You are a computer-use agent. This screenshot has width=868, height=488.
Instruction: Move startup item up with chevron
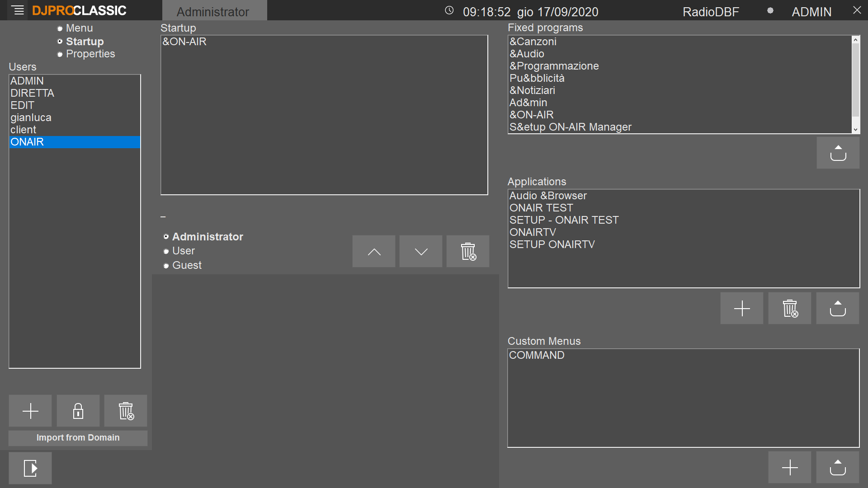point(374,251)
